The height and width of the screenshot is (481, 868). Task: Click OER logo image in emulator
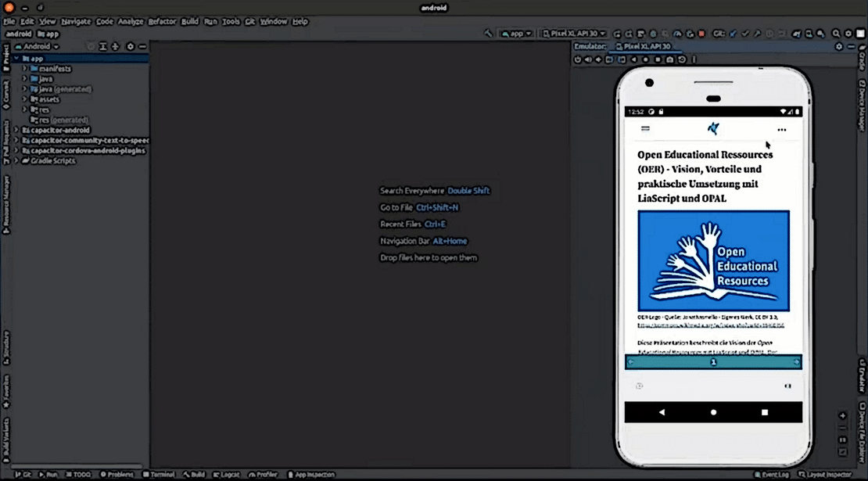[713, 260]
